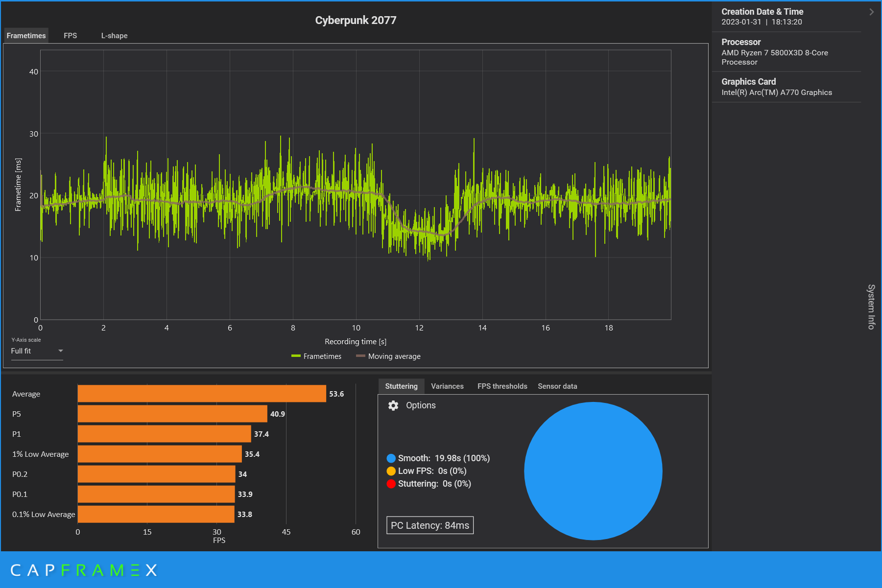882x588 pixels.
Task: Click the Recording time [s] axis label
Action: pyautogui.click(x=356, y=342)
